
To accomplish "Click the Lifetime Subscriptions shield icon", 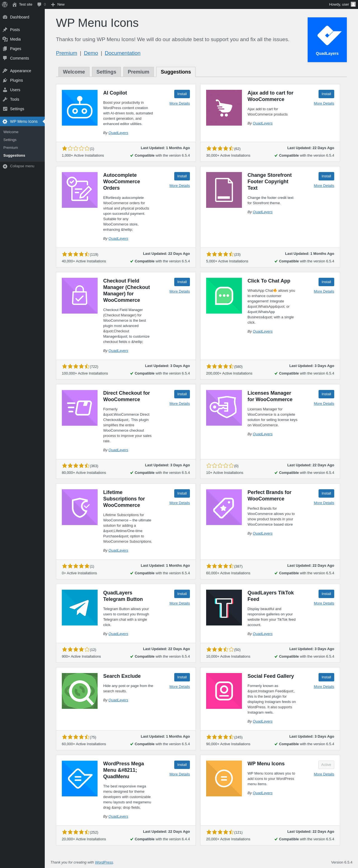I will coord(80,507).
